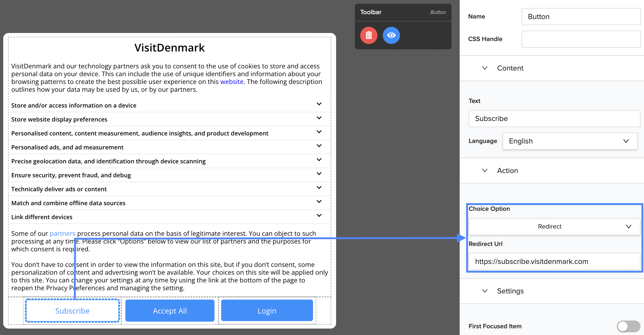Open the 'website' link in the description
644x335 pixels.
tap(232, 82)
